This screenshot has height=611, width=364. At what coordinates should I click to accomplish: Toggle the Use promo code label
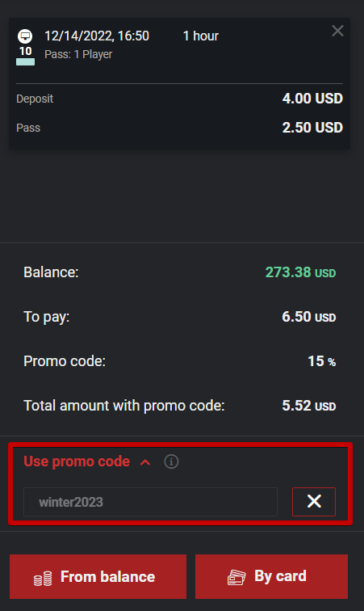[x=77, y=461]
